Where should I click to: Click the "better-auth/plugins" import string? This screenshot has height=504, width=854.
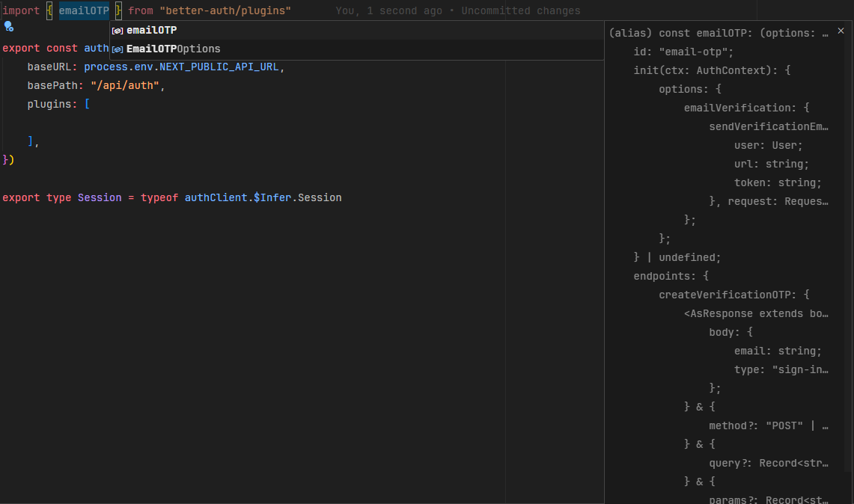(225, 11)
